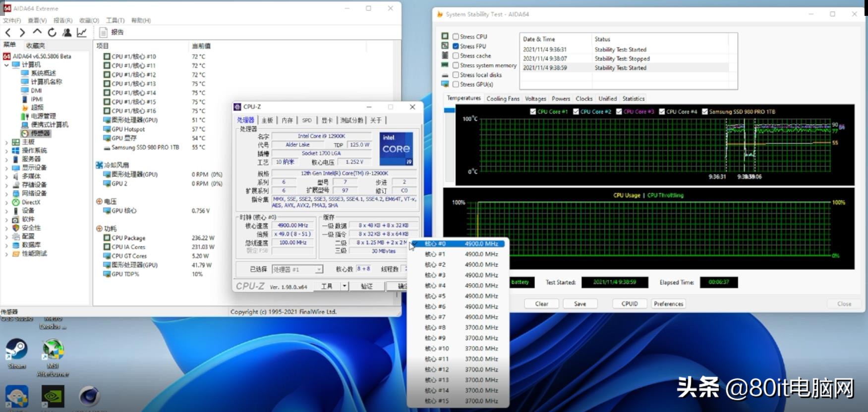Click the up-level arrow in AIDA64 toolbar
The width and height of the screenshot is (868, 412).
coord(37,32)
